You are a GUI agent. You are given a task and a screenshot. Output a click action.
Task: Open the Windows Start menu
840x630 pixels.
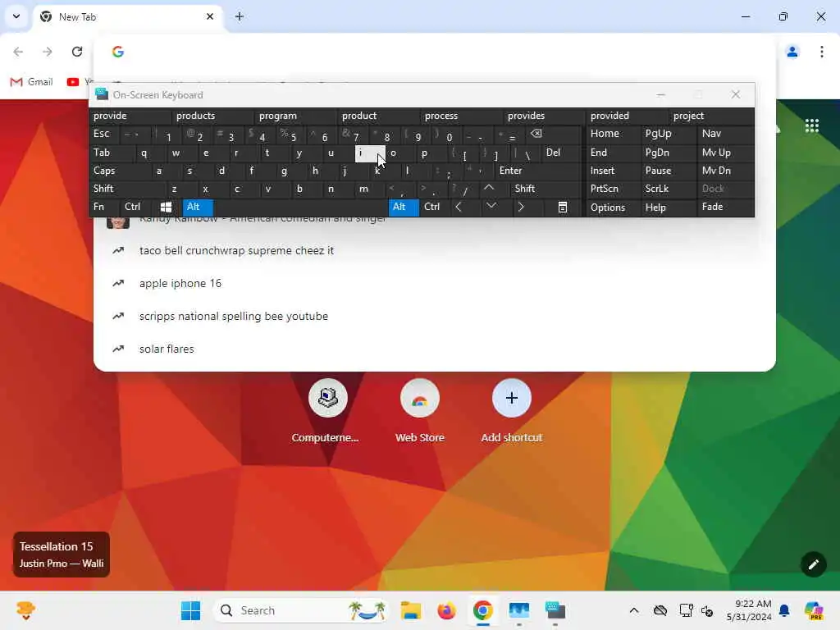[190, 610]
